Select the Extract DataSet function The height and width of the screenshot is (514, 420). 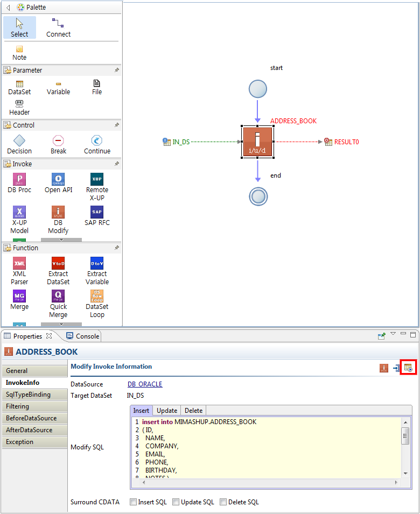pyautogui.click(x=58, y=271)
